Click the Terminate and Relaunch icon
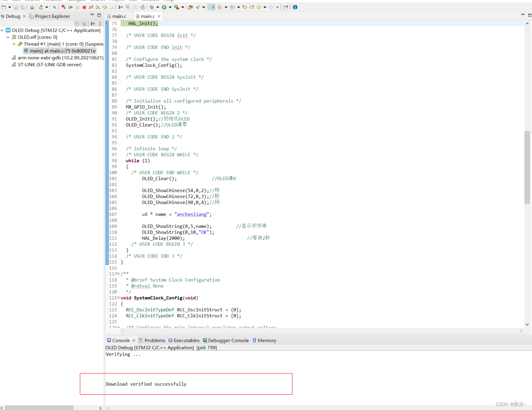 click(63, 7)
